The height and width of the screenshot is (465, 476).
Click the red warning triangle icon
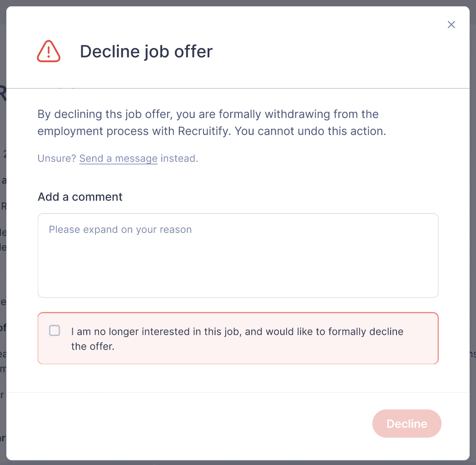pos(49,51)
